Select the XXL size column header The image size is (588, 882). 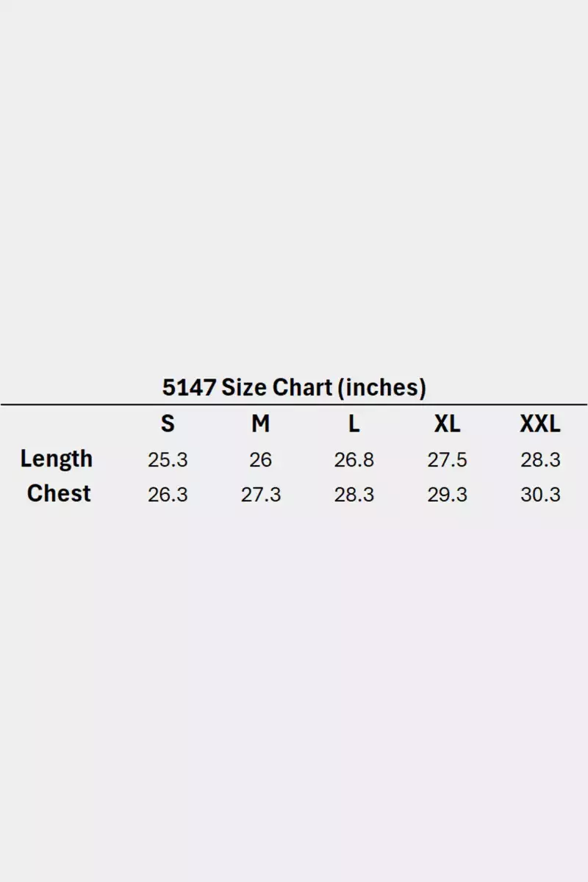pyautogui.click(x=540, y=424)
